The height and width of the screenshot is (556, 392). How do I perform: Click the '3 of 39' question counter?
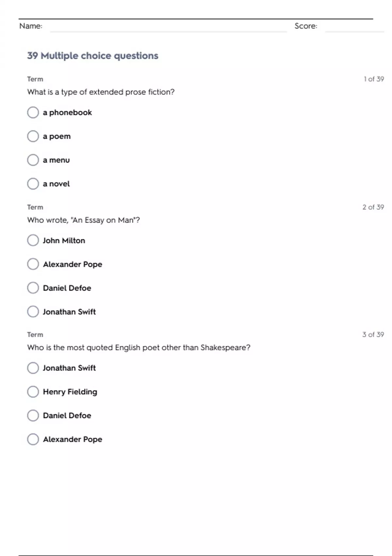pyautogui.click(x=373, y=335)
